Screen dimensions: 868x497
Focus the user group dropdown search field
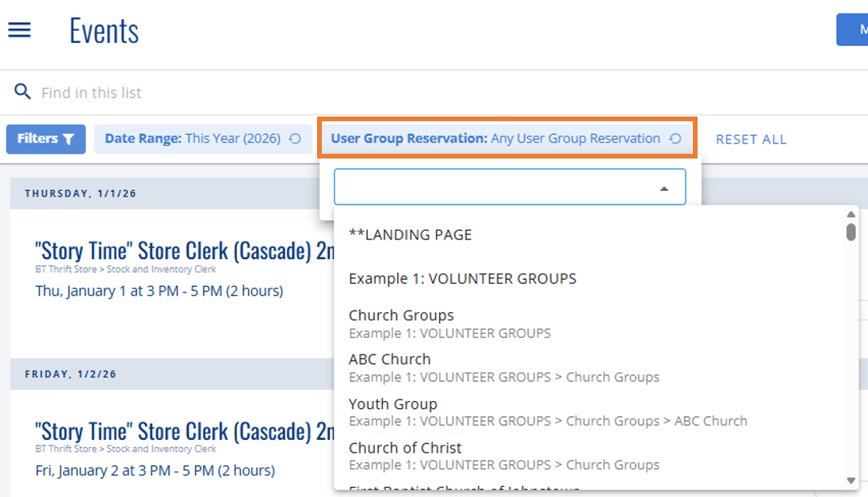[x=510, y=187]
